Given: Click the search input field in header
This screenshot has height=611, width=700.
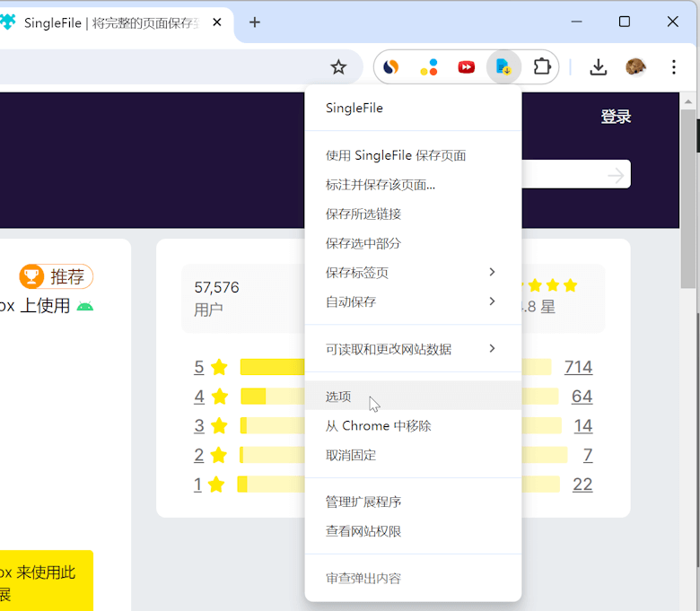Looking at the screenshot, I should pyautogui.click(x=576, y=174).
